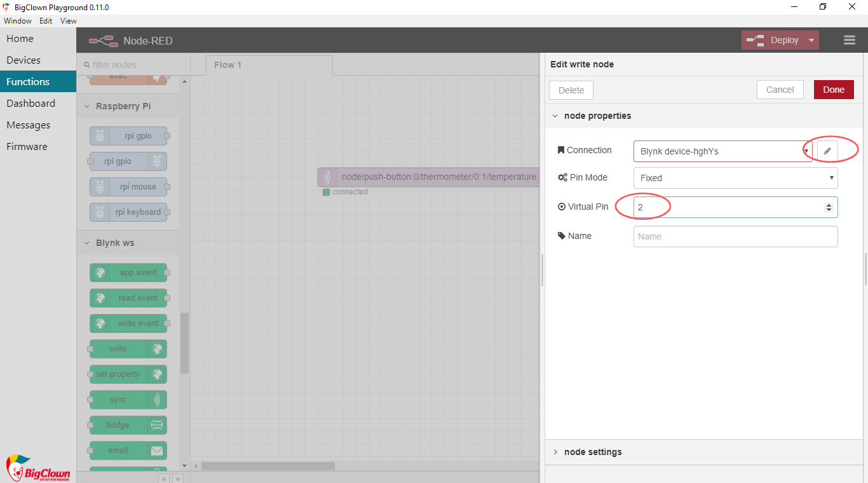868x483 pixels.
Task: Open the Dashboard page
Action: [x=38, y=104]
